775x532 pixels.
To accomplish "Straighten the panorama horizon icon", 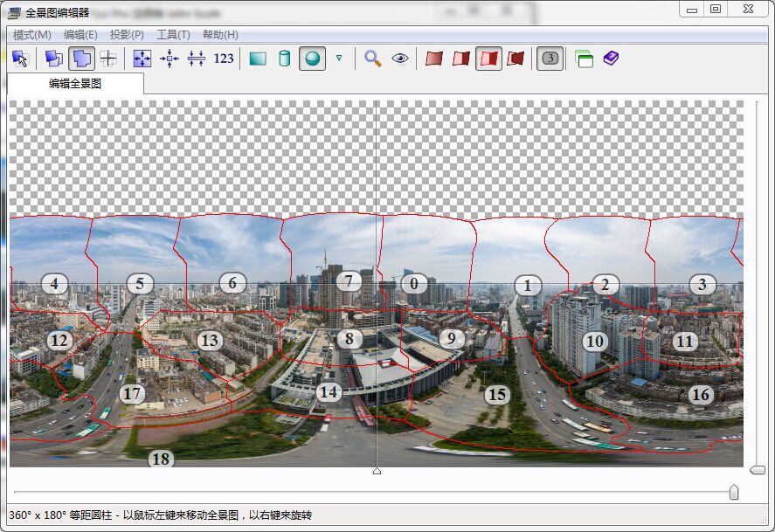I will (x=197, y=59).
